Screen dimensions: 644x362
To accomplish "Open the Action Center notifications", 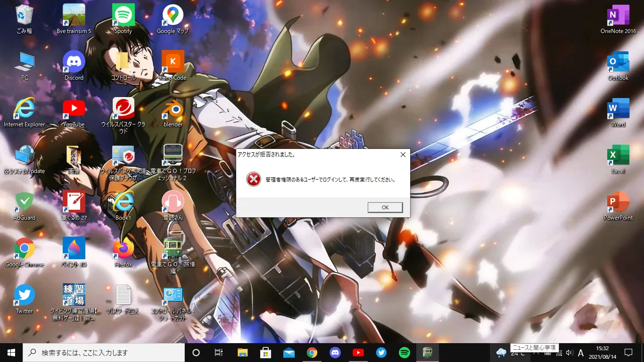I will (628, 353).
